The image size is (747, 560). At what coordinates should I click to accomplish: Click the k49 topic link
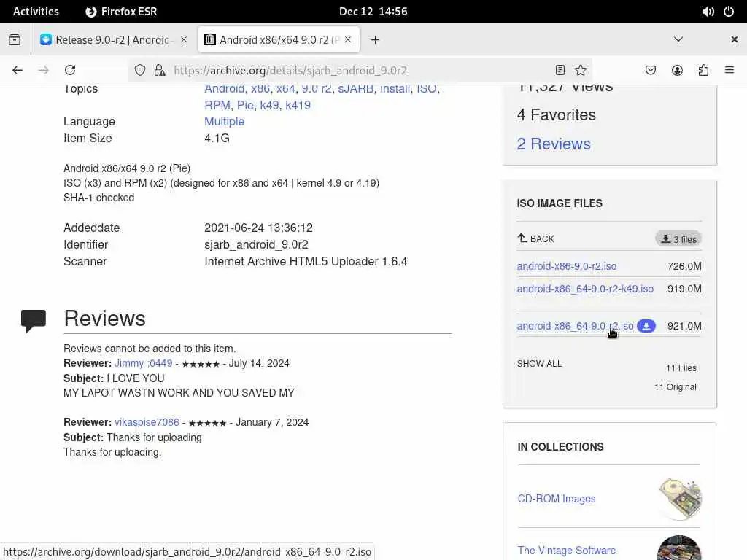pos(269,105)
